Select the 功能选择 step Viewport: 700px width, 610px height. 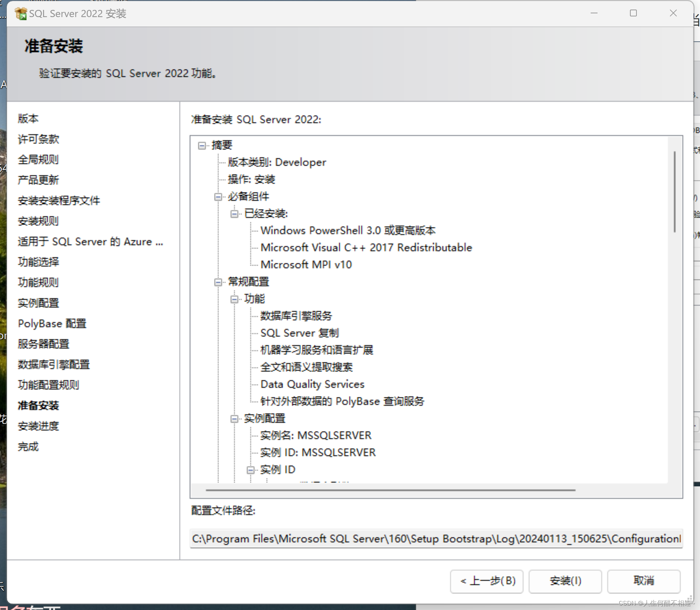click(x=39, y=262)
